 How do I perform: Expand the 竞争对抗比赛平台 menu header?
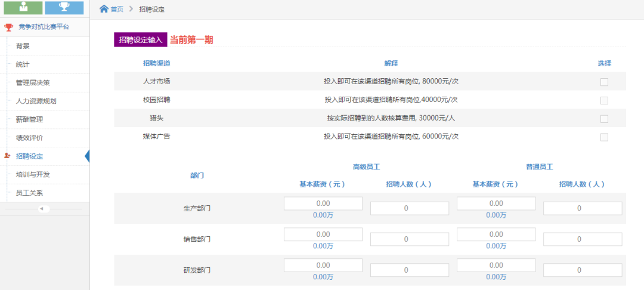pyautogui.click(x=44, y=27)
